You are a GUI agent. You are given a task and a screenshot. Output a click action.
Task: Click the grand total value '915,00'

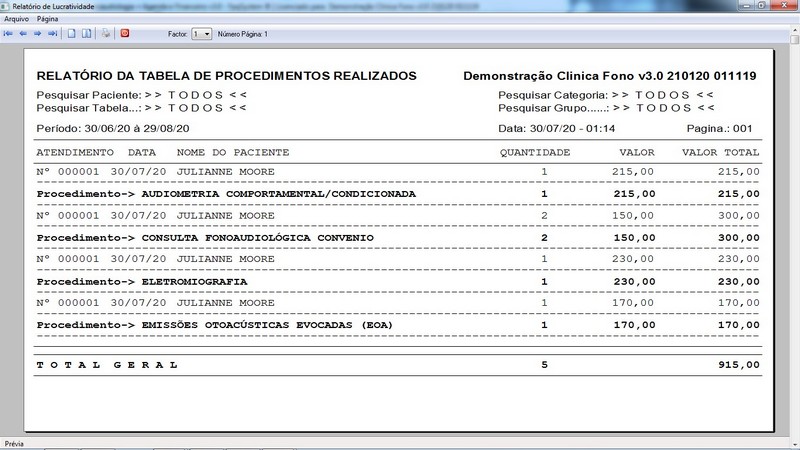[x=738, y=365]
